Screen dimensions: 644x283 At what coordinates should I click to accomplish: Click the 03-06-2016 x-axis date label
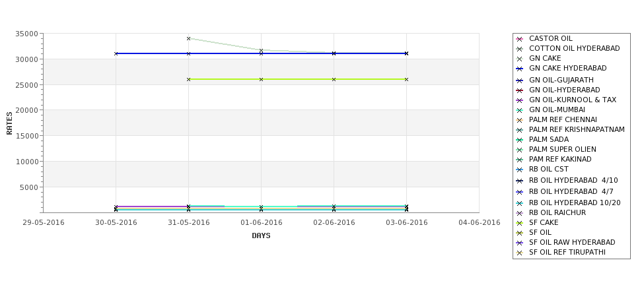click(x=407, y=223)
